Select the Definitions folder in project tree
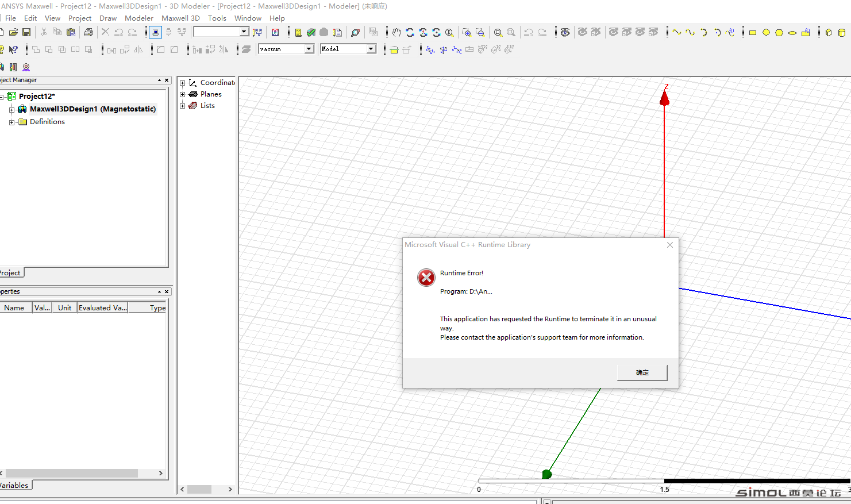 [47, 122]
